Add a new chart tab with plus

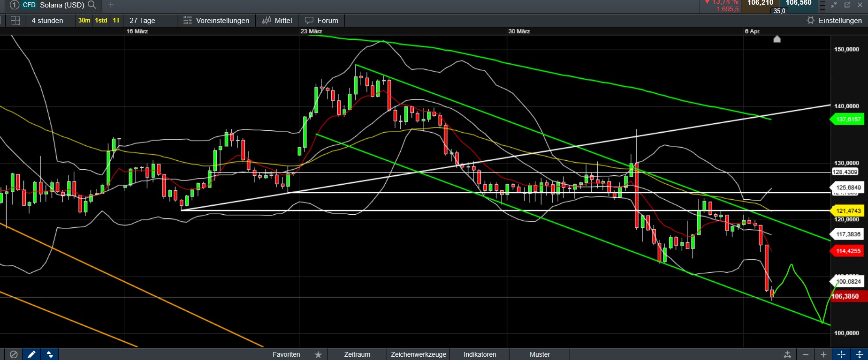coord(111,5)
